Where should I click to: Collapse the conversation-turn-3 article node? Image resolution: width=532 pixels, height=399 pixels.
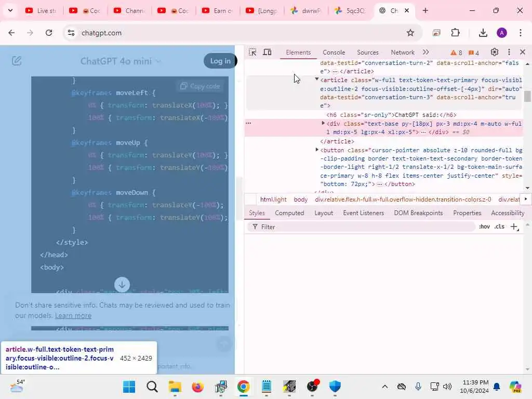pos(316,79)
